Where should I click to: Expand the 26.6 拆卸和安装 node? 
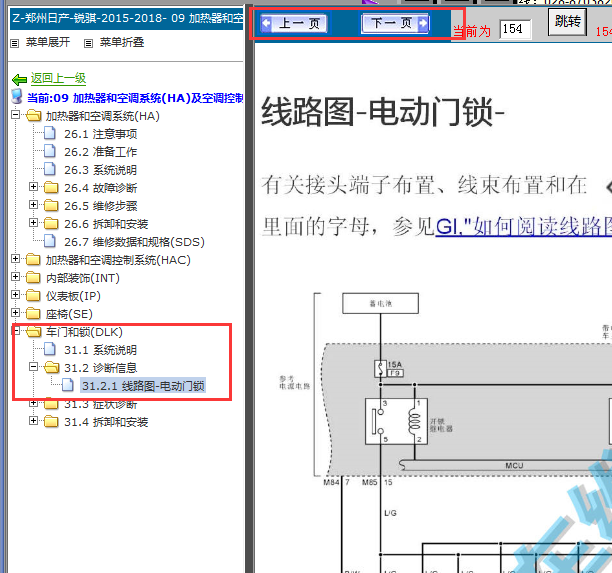34,222
